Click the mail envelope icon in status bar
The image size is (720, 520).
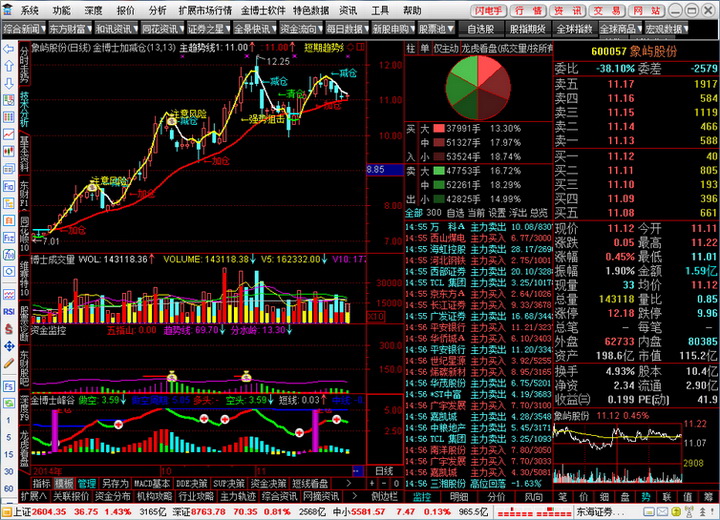(662, 511)
